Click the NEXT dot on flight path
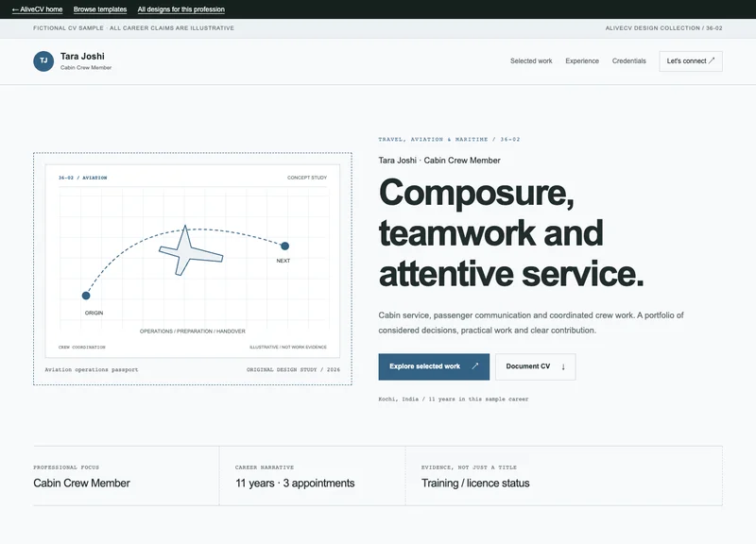The image size is (756, 544). pos(285,246)
